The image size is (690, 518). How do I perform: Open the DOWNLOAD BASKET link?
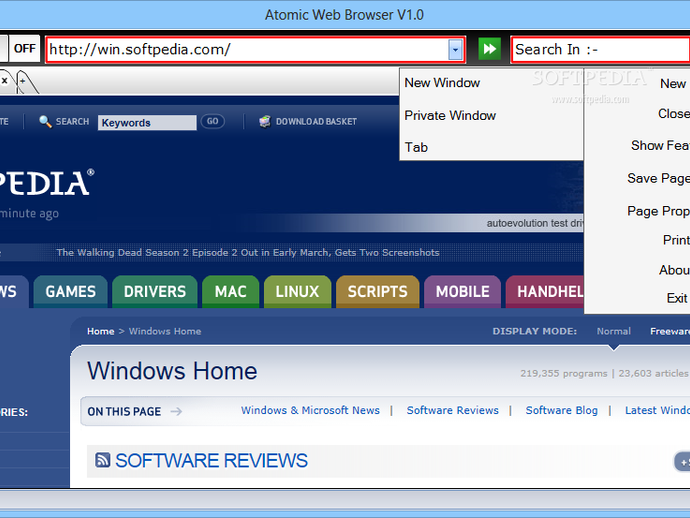point(316,121)
